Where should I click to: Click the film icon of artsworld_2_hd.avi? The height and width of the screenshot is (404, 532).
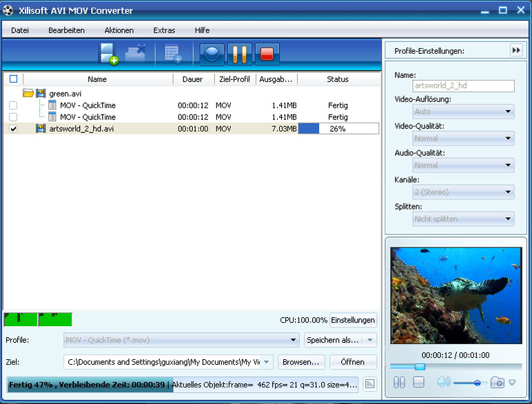[x=41, y=129]
